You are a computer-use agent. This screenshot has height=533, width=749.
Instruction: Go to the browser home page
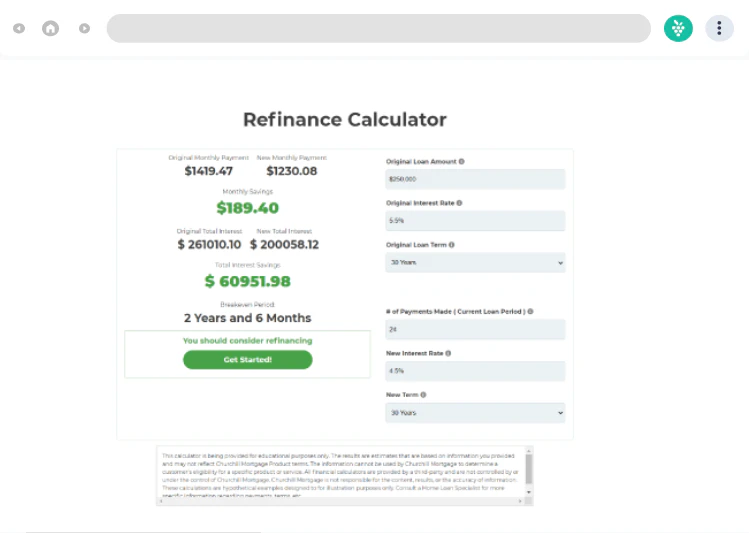point(51,28)
